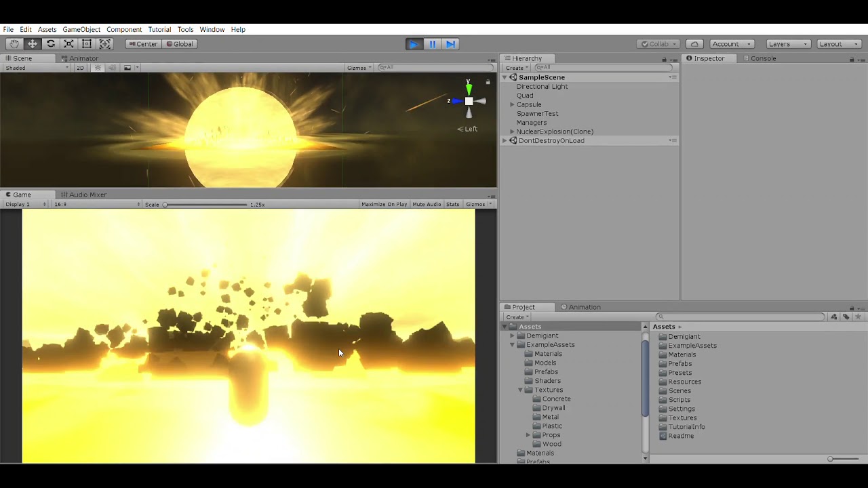This screenshot has height=488, width=868.
Task: Open the cloud services button
Action: pos(694,44)
